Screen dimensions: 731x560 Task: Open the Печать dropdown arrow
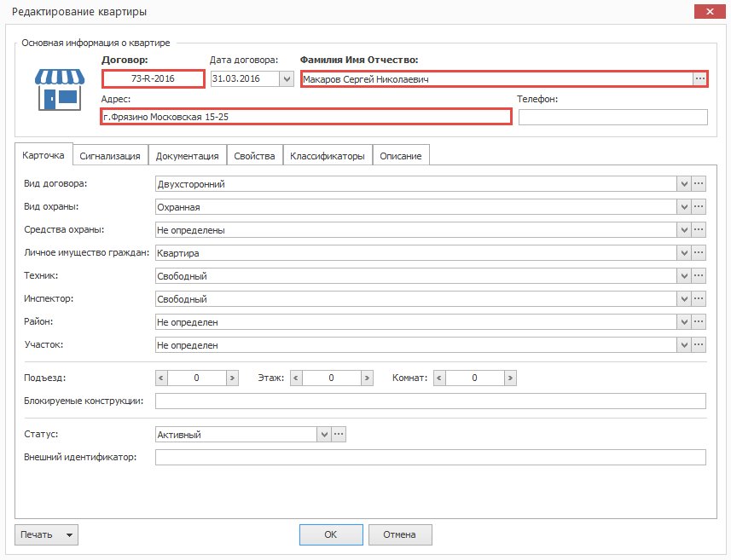(69, 534)
